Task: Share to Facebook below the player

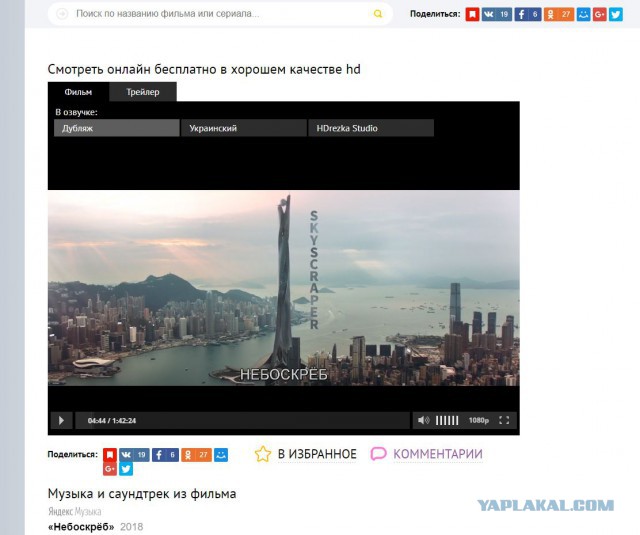Action: 165,455
